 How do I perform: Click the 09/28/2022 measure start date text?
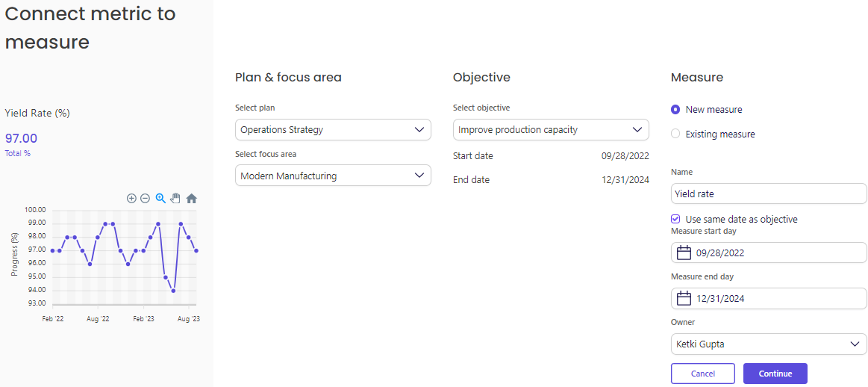click(719, 253)
